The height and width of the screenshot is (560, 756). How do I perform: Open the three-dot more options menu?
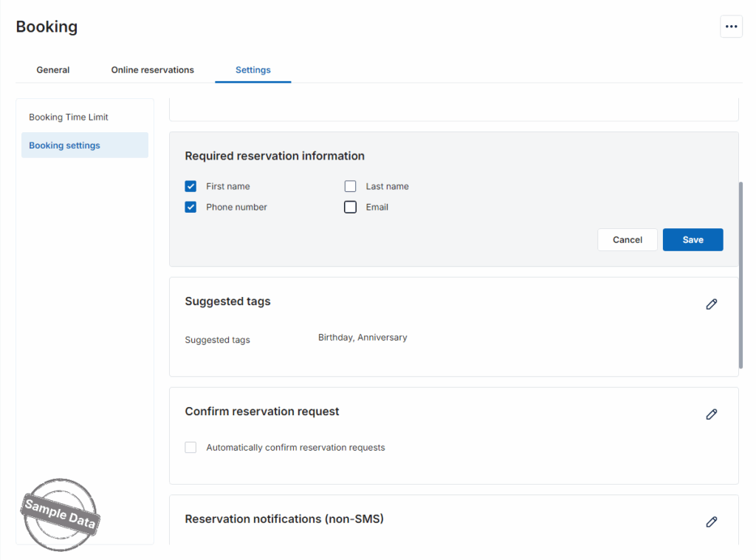[x=731, y=27]
